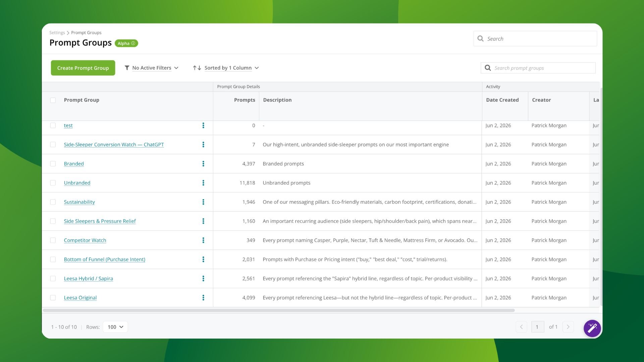644x362 pixels.
Task: Open row actions for Leesa Original
Action: coord(203,297)
